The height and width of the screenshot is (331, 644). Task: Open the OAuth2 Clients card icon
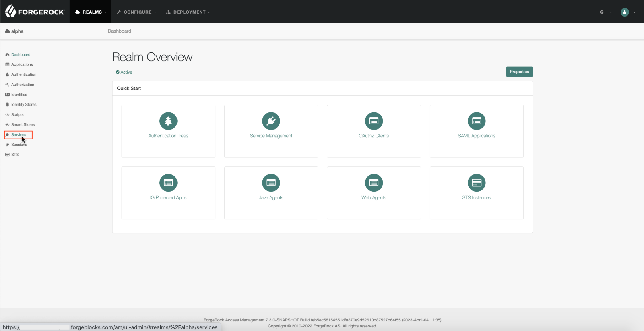[x=374, y=121]
